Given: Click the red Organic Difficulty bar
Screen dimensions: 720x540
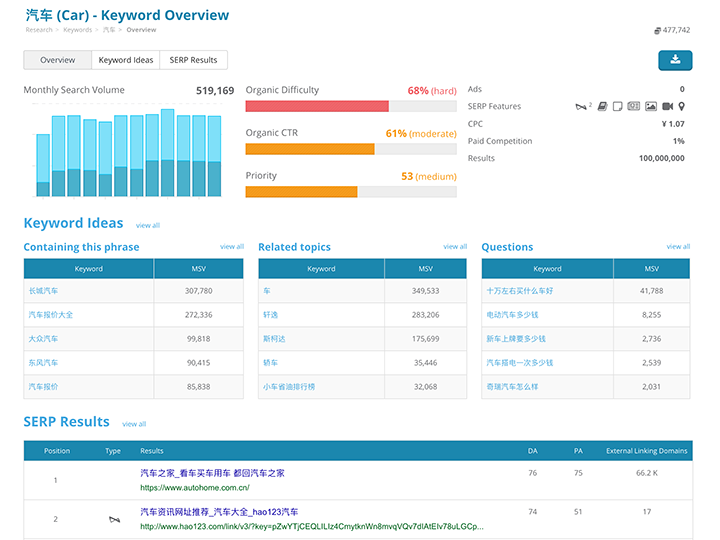Looking at the screenshot, I should pos(317,106).
